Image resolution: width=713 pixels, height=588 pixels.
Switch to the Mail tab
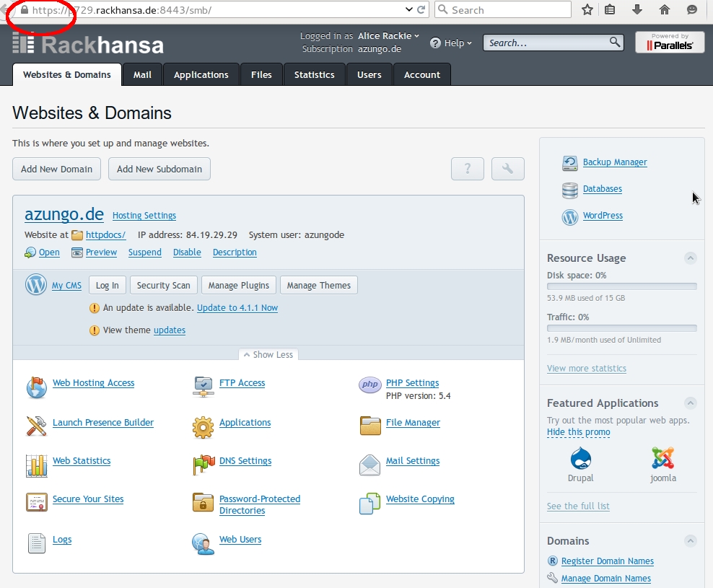click(x=142, y=74)
